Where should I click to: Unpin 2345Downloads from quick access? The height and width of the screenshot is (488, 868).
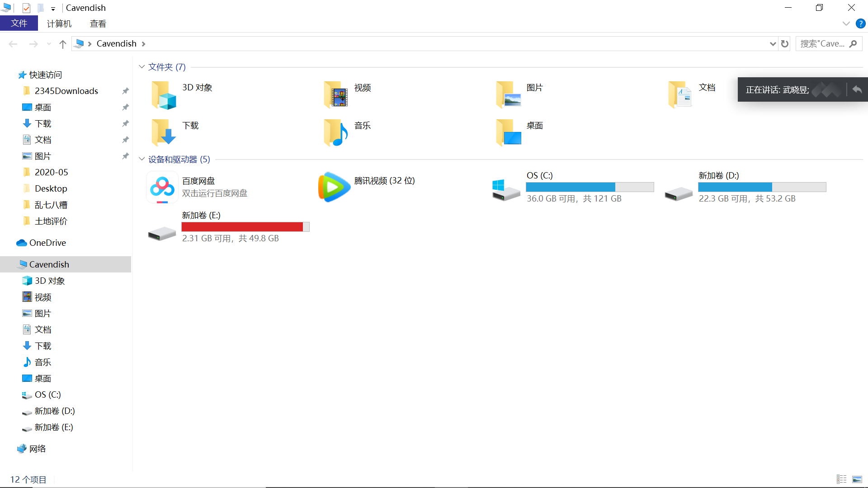click(x=125, y=91)
